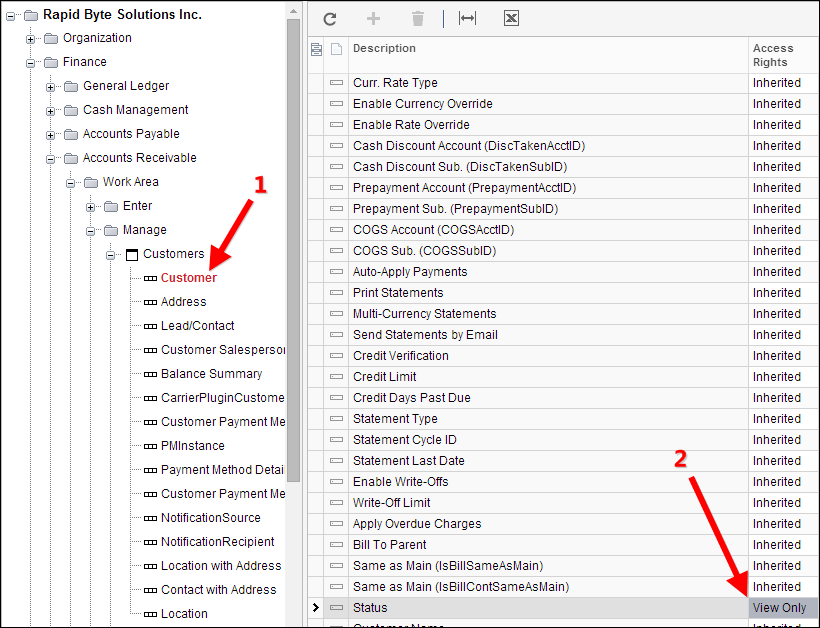The width and height of the screenshot is (820, 628).
Task: Click the add (+) toolbar icon
Action: 373,18
